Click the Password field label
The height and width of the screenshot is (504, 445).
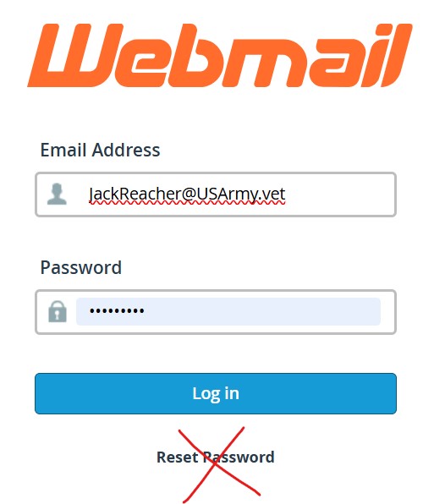[81, 267]
